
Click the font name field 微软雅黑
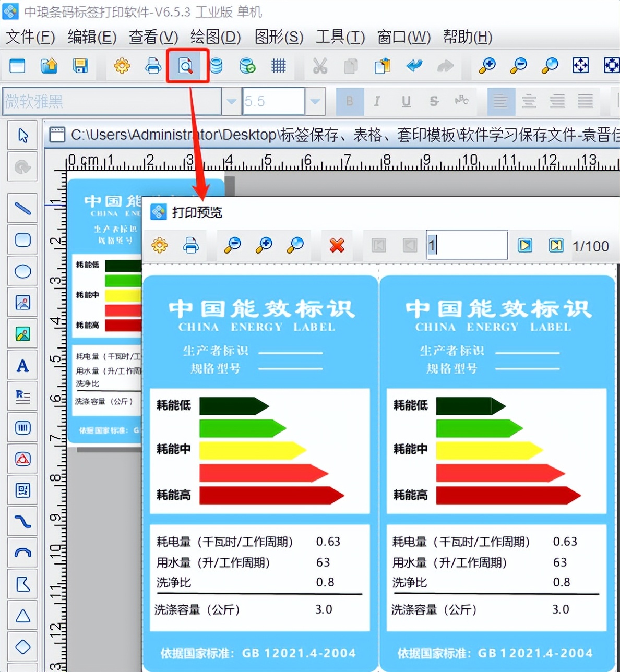coord(112,101)
